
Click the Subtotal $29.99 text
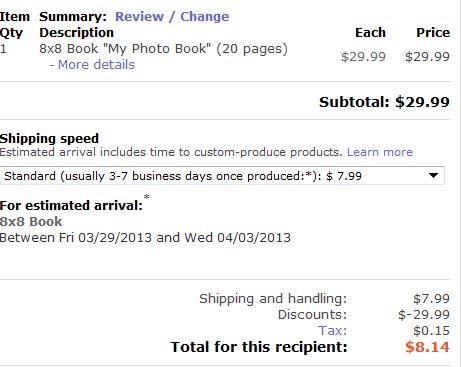(384, 102)
